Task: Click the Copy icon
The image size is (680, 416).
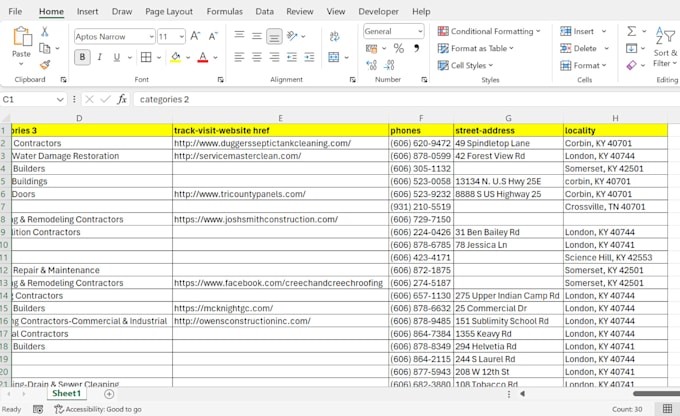Action: [45, 48]
